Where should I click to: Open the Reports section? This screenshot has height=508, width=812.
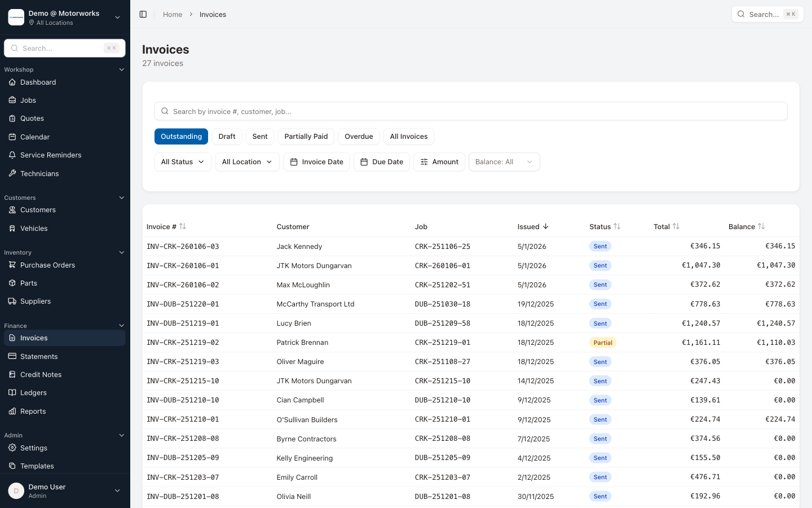pos(33,411)
